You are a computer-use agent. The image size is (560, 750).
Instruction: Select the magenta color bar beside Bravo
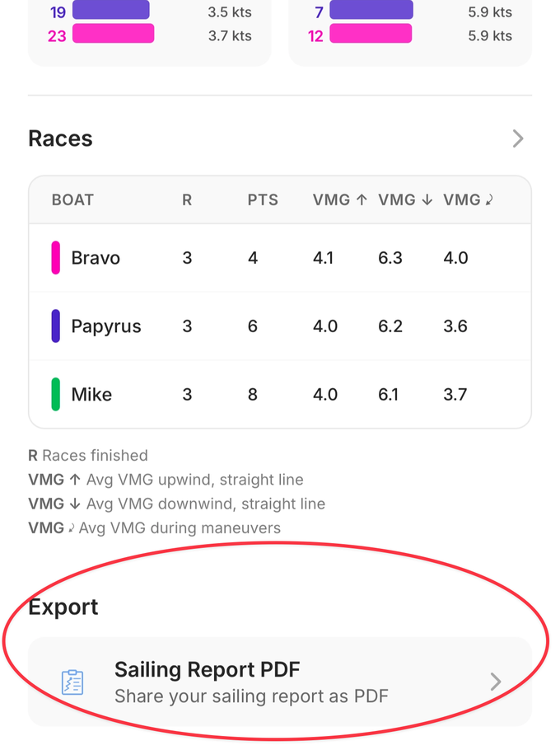pos(54,257)
